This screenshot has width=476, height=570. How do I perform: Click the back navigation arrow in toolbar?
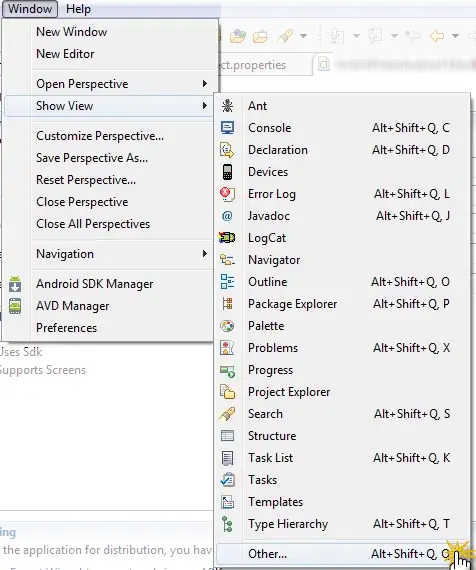tap(437, 36)
